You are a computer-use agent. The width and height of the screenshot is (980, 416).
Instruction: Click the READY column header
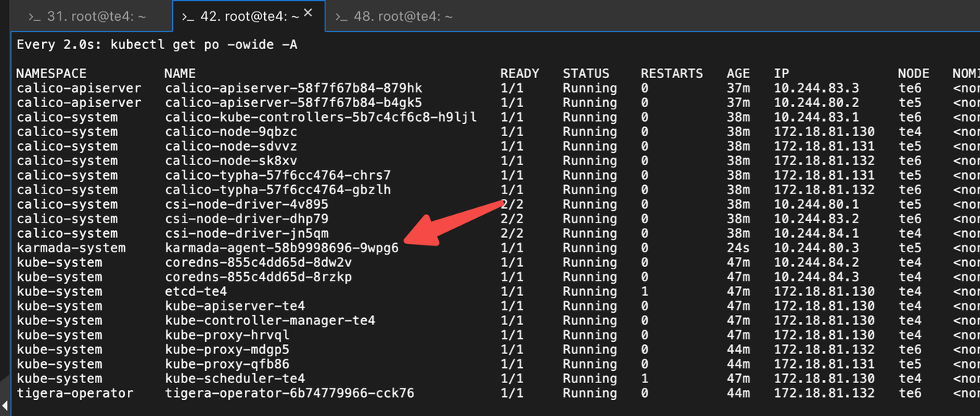[x=520, y=73]
